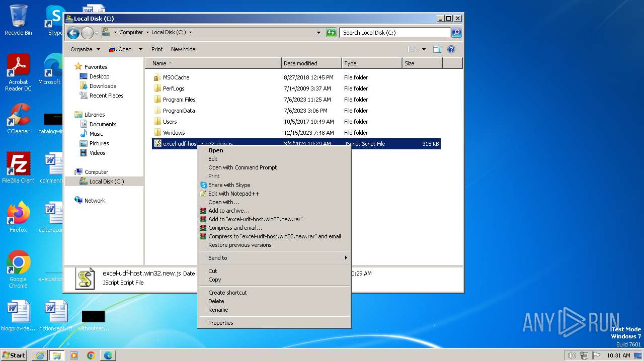Select Share with Skype entry
This screenshot has height=362, width=644.
pos(229,185)
